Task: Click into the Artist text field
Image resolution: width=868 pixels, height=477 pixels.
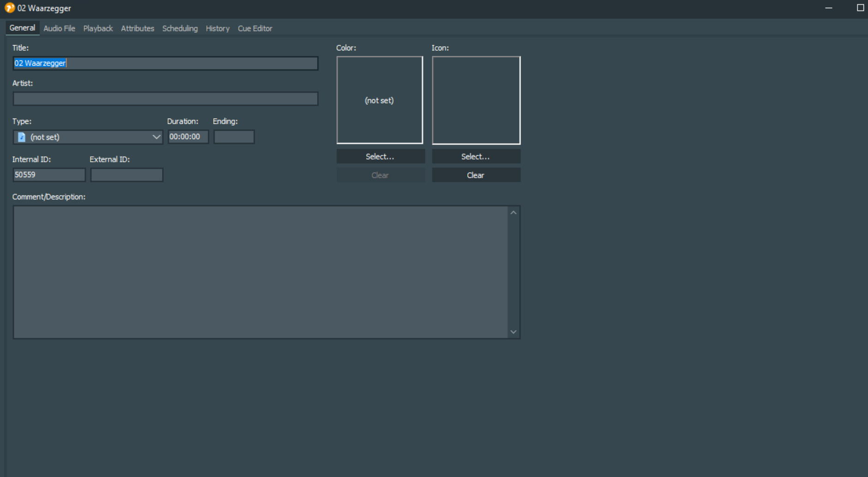Action: 165,99
